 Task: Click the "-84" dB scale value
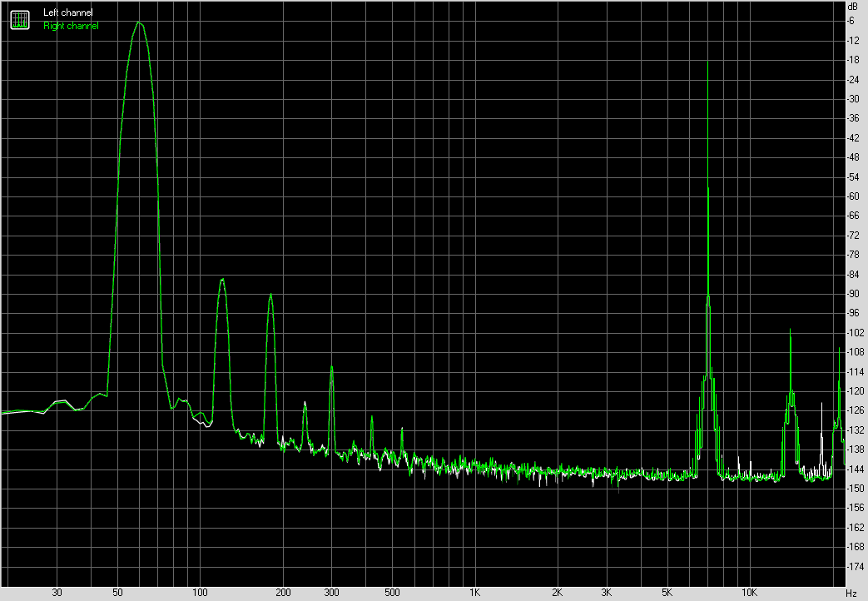[853, 275]
